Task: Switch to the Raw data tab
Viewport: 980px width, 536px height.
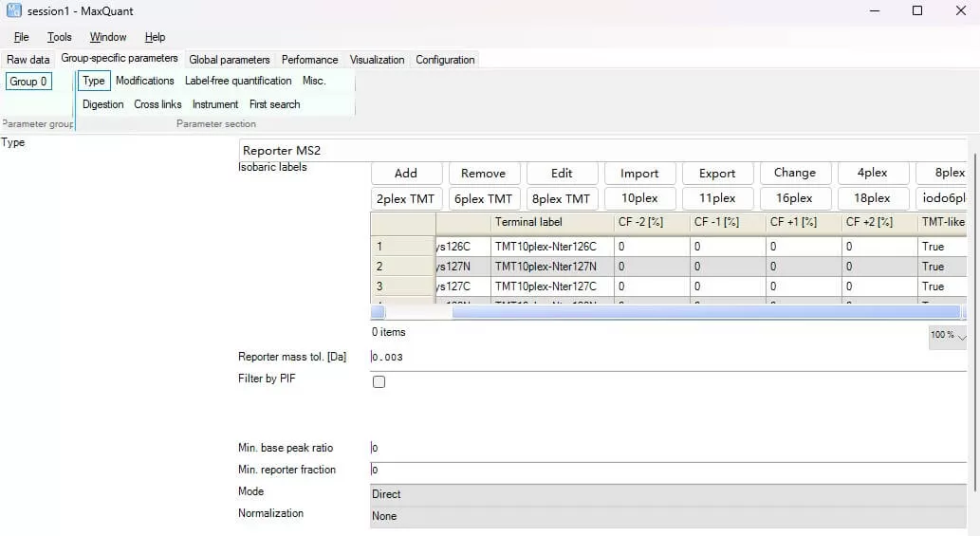Action: [x=28, y=60]
